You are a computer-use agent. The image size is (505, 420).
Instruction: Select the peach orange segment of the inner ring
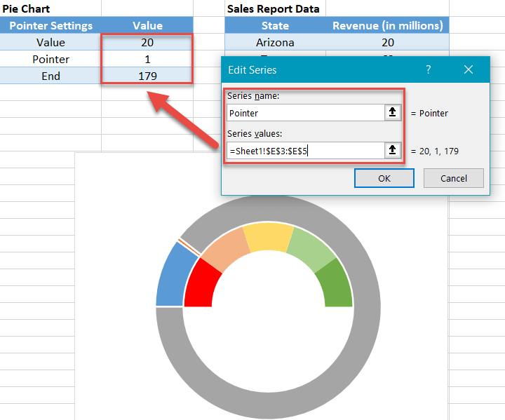(227, 249)
